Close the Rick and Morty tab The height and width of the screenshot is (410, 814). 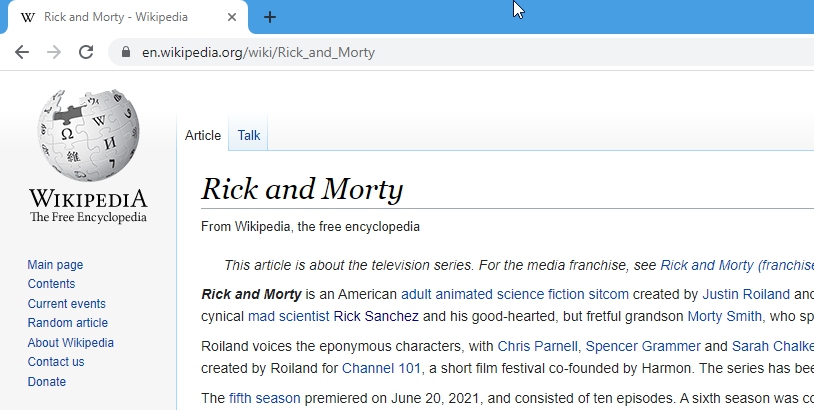pos(232,17)
